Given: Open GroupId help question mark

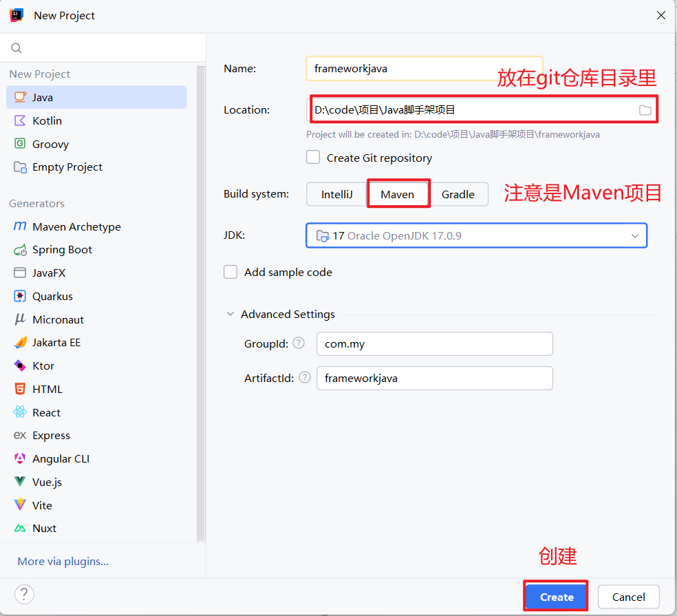Looking at the screenshot, I should tap(299, 343).
